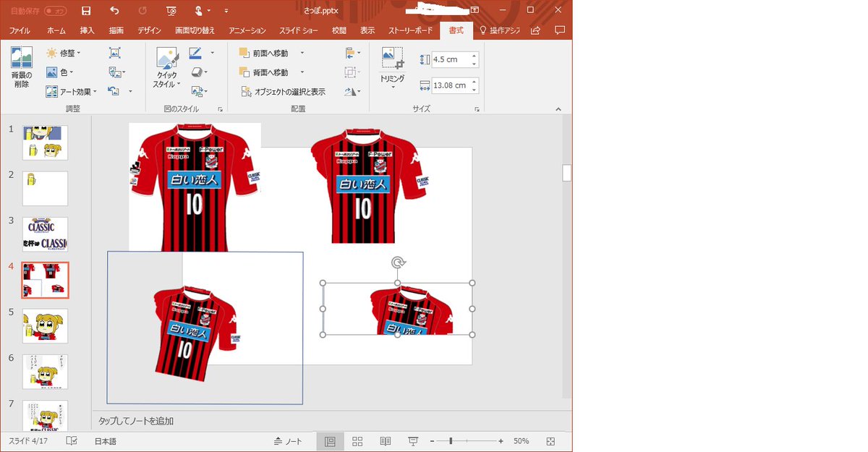Undo the last action
The height and width of the screenshot is (452, 868).
tap(114, 11)
